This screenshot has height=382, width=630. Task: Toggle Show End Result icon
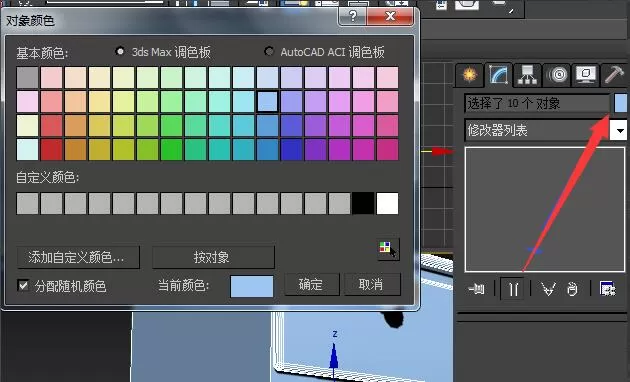(x=512, y=289)
